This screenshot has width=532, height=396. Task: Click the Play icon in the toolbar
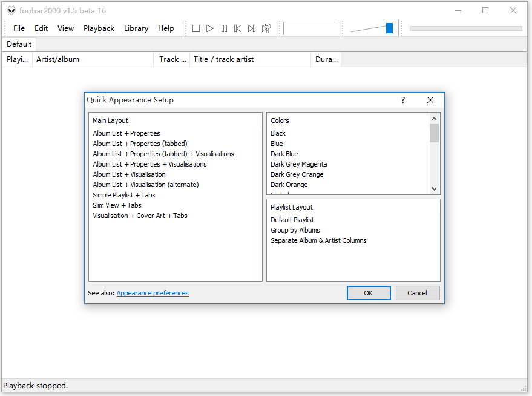209,28
